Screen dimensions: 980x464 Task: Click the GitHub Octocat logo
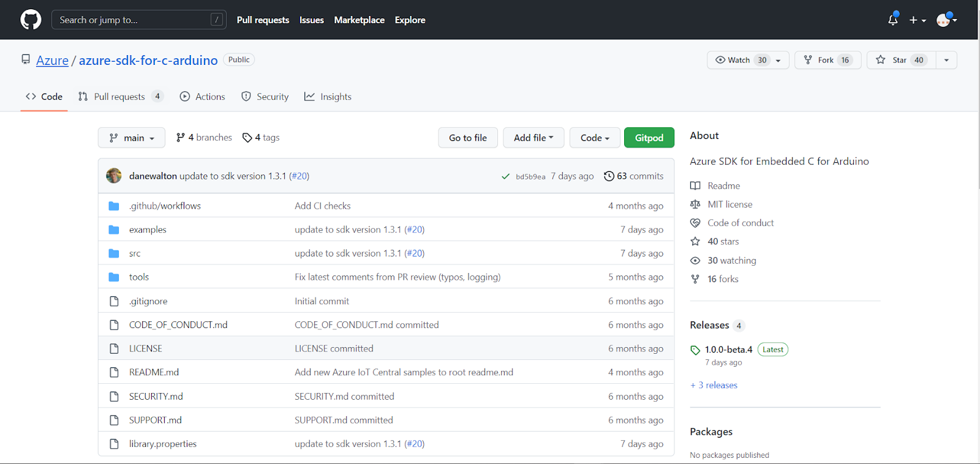(31, 20)
